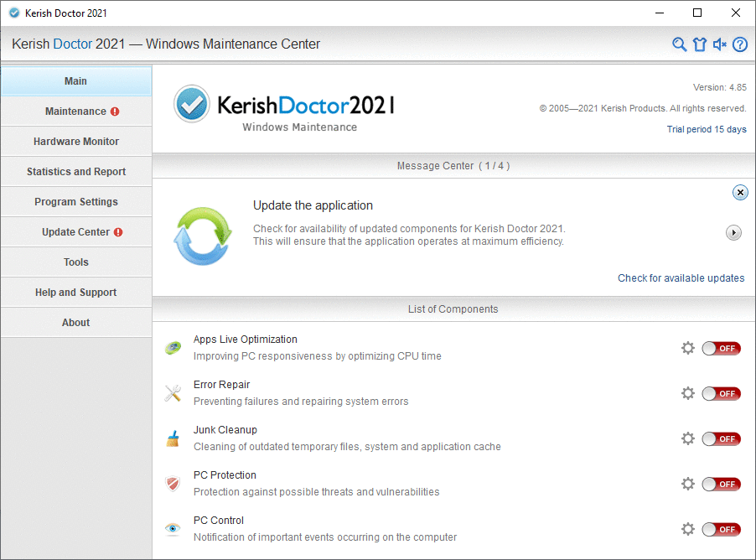756x560 pixels.
Task: Open Hardware Monitor section
Action: coord(76,142)
